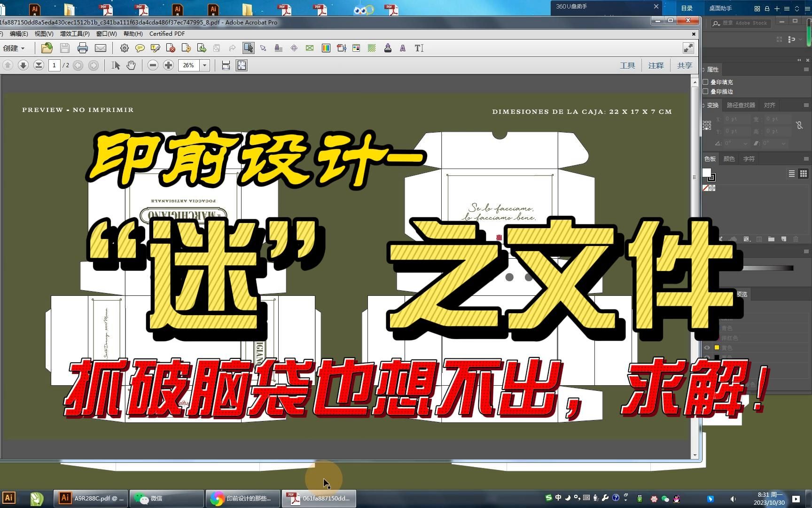Click the fill/stroke color swatch
This screenshot has height=508, width=812.
tap(709, 175)
